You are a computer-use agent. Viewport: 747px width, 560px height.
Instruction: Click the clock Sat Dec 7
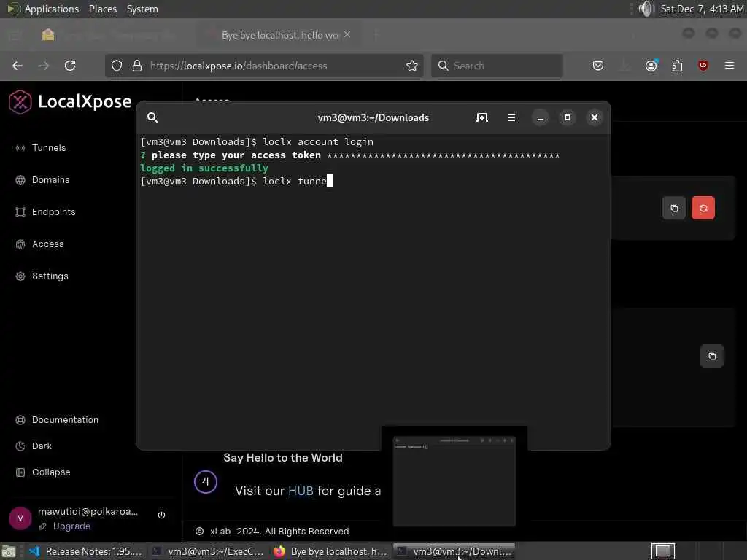[x=702, y=9]
